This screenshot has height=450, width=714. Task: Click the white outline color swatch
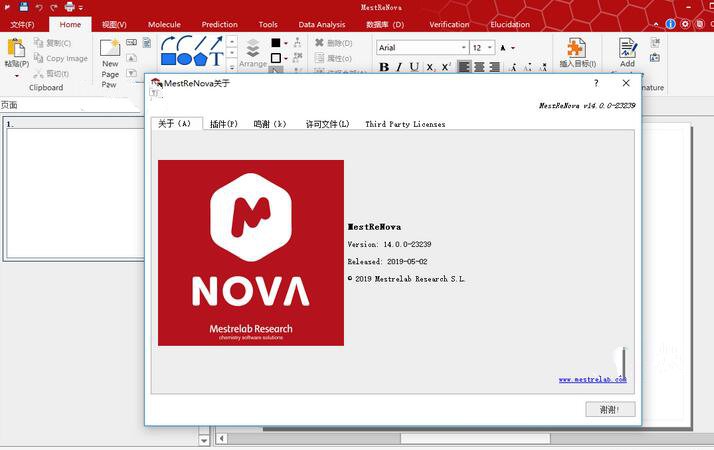pos(276,58)
